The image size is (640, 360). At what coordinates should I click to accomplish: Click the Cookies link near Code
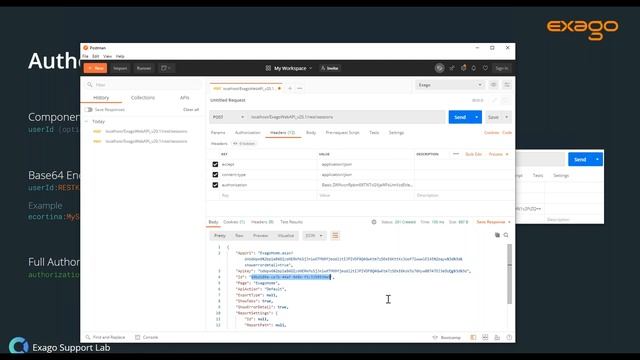(x=491, y=133)
